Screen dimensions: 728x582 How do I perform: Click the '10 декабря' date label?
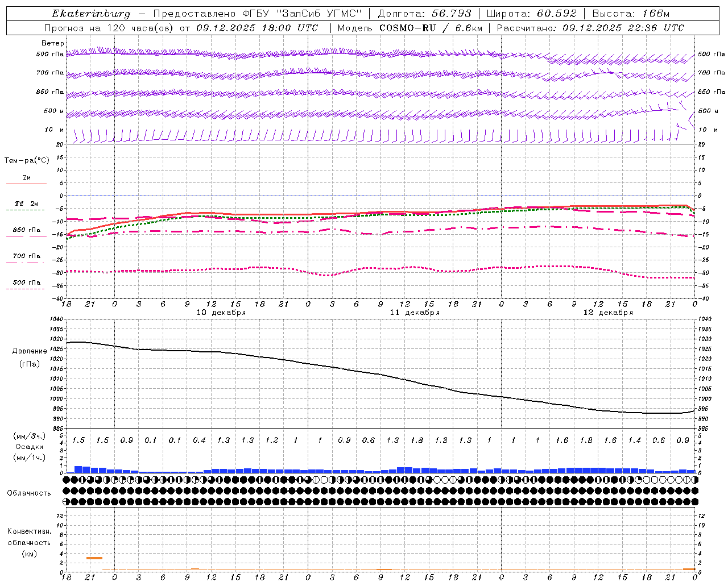[221, 313]
